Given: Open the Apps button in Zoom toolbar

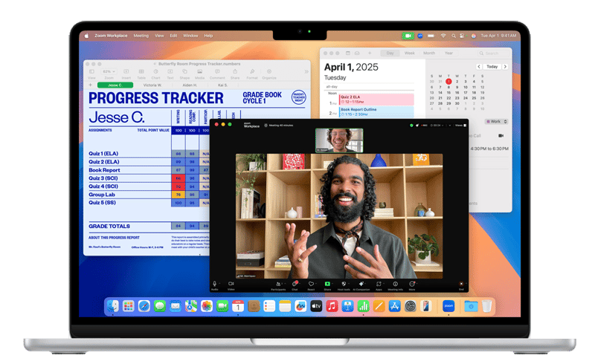Looking at the screenshot, I should (379, 285).
